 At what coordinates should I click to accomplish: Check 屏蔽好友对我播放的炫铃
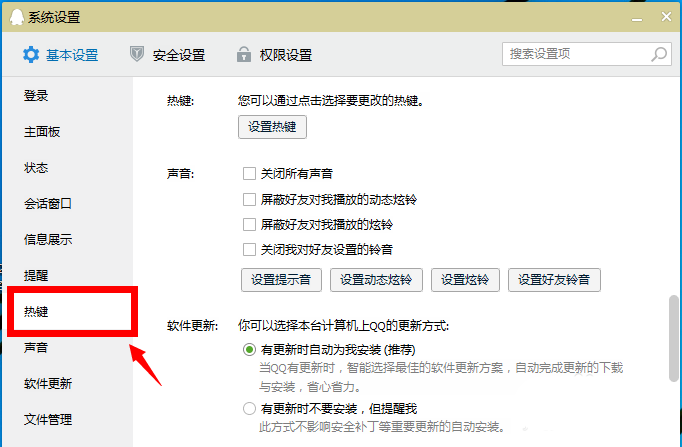[x=249, y=224]
